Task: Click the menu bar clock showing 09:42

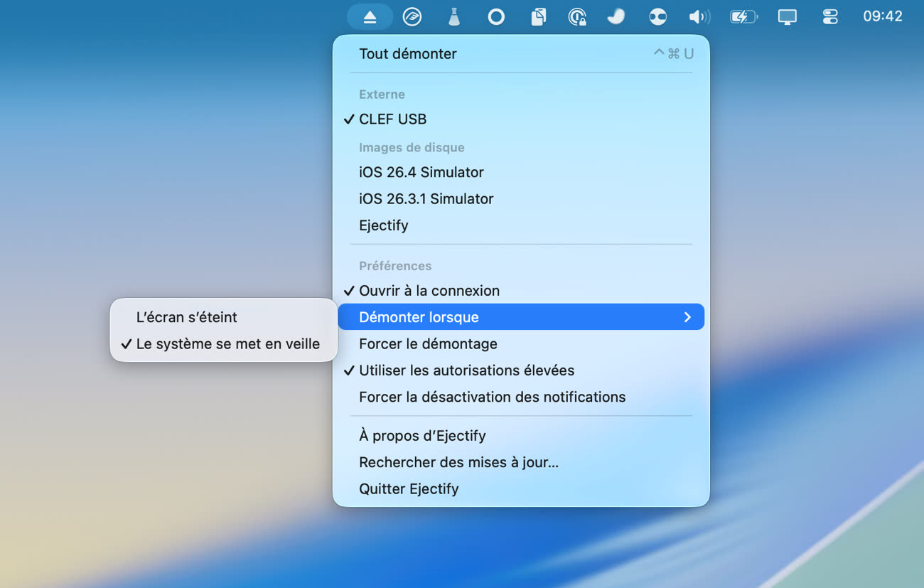Action: coord(882,16)
